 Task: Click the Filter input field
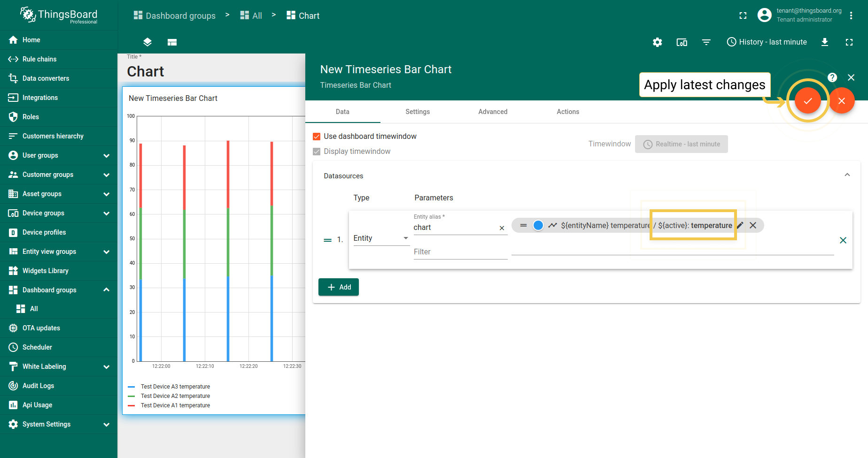click(x=460, y=252)
